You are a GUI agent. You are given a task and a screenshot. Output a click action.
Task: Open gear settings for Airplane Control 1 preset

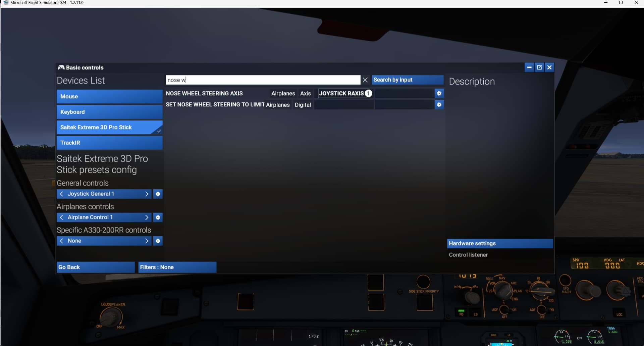[158, 217]
